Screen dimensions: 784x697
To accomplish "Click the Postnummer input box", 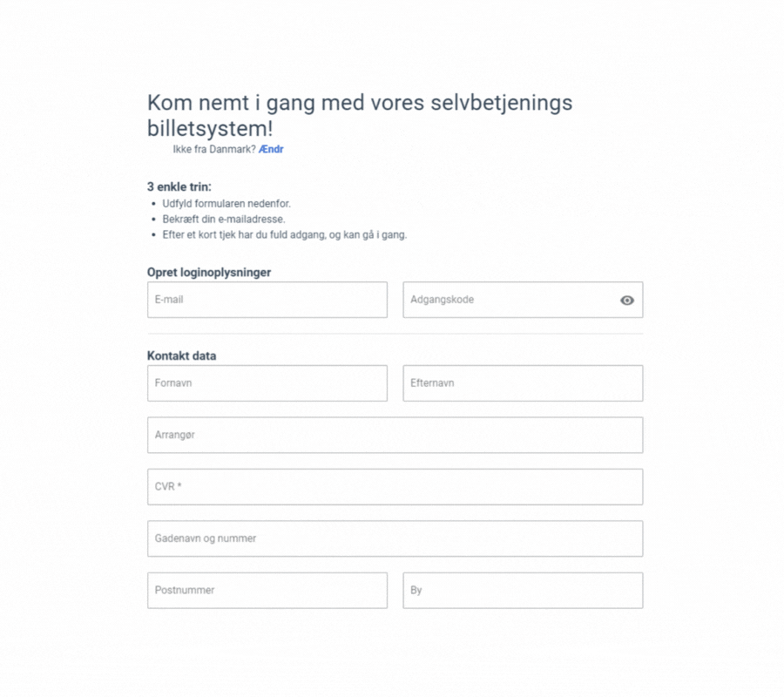I will pos(267,590).
